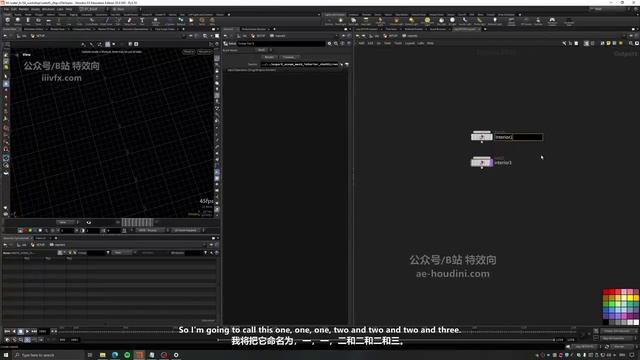Jump to the last frame
Viewport: 640px width, 360px height.
click(x=34, y=331)
